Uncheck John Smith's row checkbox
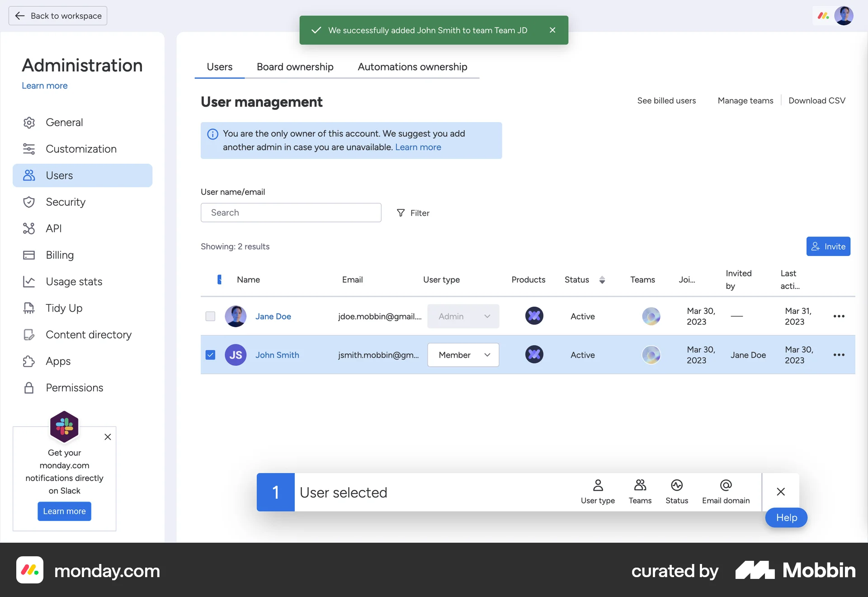This screenshot has height=597, width=868. pyautogui.click(x=210, y=355)
